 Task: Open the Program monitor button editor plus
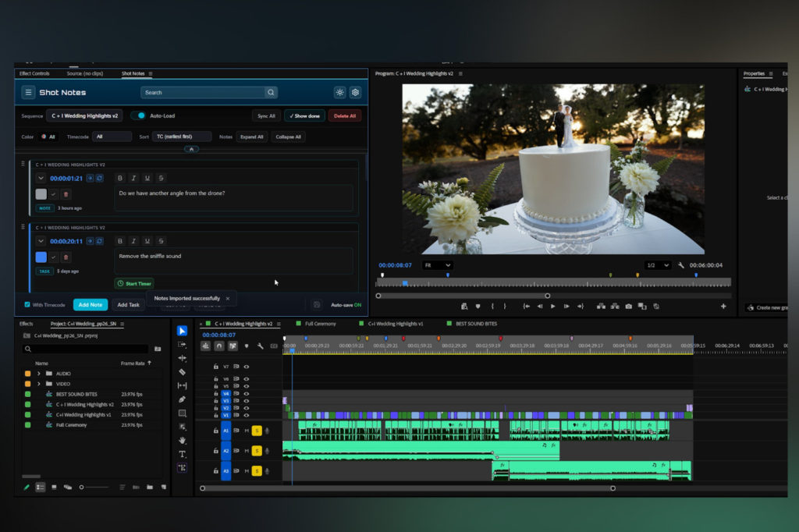coord(723,307)
